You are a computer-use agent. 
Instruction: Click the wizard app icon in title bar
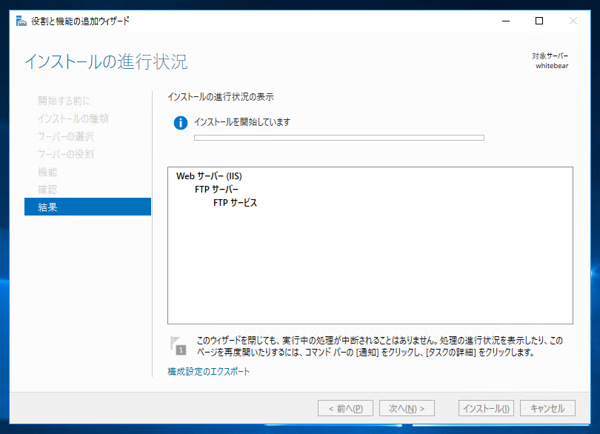coord(21,21)
